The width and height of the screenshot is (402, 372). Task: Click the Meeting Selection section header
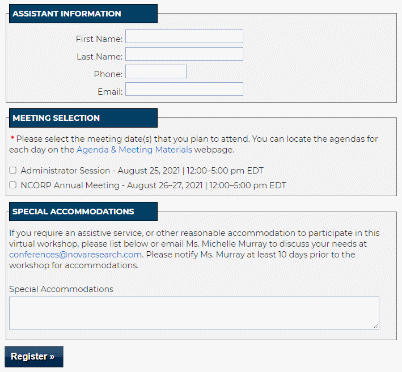pyautogui.click(x=83, y=118)
